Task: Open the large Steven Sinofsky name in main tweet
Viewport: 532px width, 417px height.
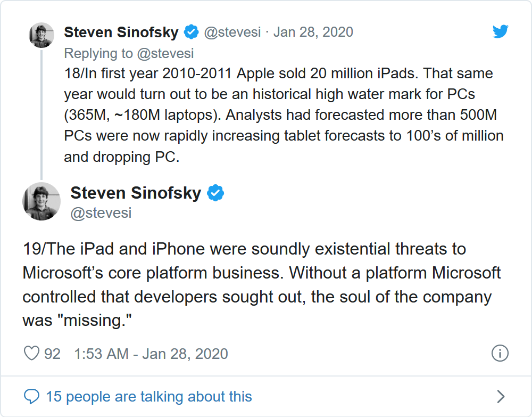Action: (136, 193)
